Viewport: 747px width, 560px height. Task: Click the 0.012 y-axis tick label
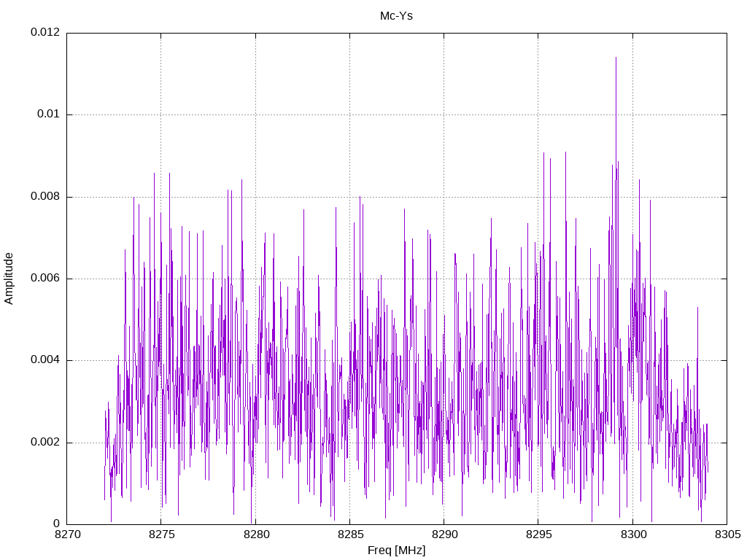click(45, 32)
